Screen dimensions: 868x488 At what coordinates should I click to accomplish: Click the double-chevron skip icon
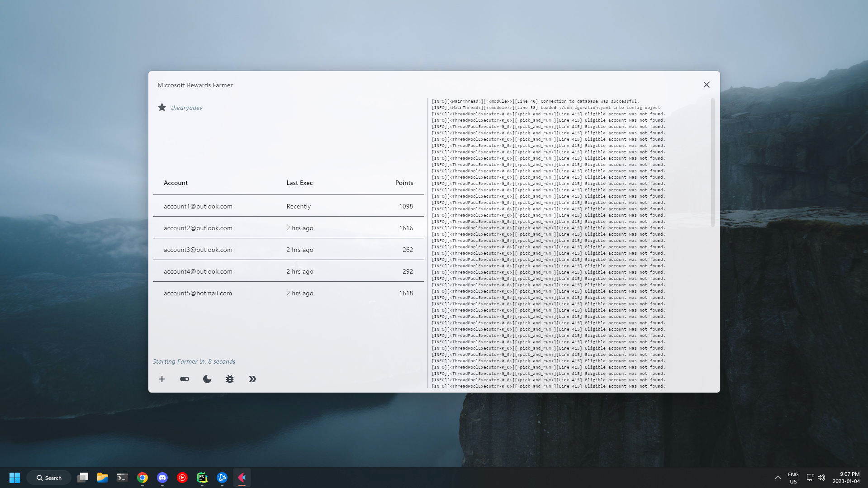pyautogui.click(x=252, y=379)
